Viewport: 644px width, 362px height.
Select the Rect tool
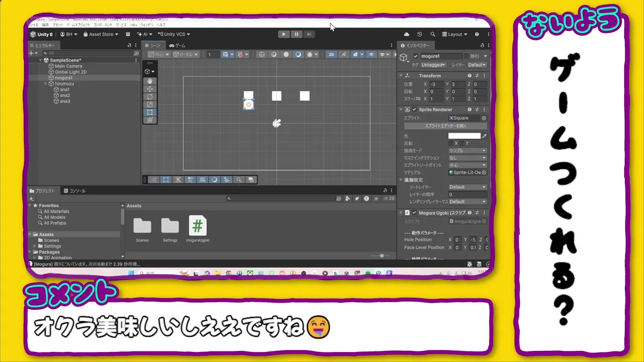click(150, 112)
